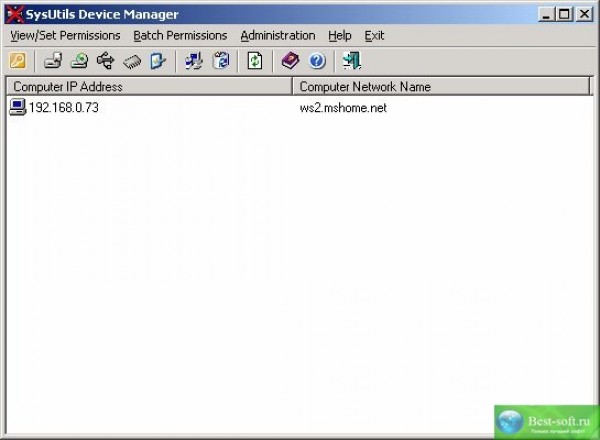Click the green arrows refresh page icon
600x440 pixels.
coord(255,61)
